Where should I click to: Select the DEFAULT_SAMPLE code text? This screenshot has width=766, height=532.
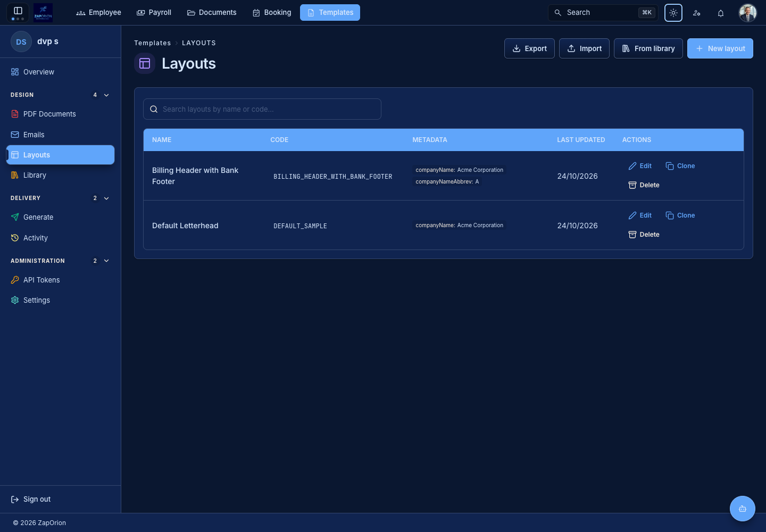(x=301, y=226)
